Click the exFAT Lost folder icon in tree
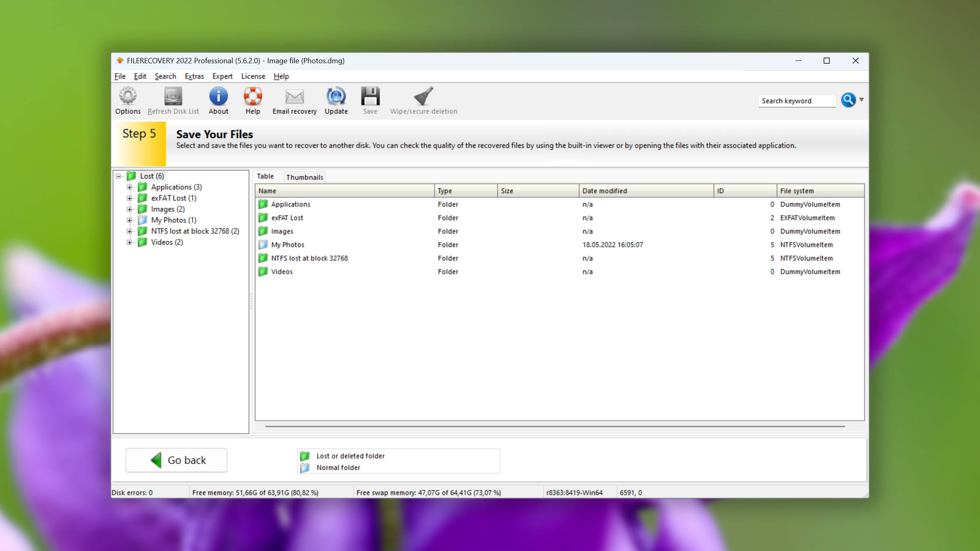The width and height of the screenshot is (980, 551). [x=143, y=198]
